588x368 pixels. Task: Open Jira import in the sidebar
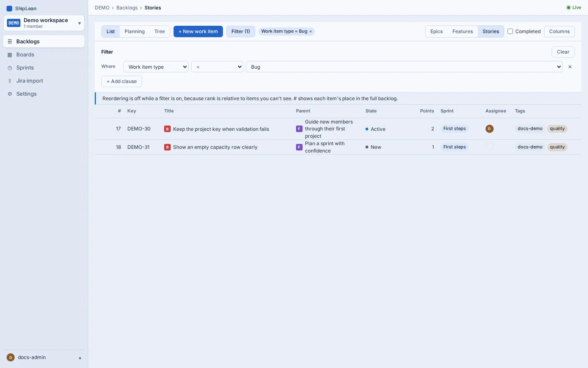[44, 81]
